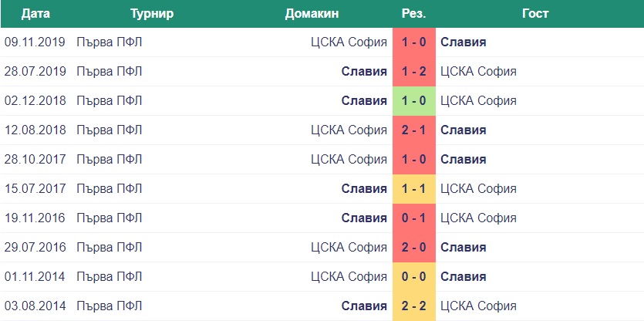Viewport: 644px width, 321px height.
Task: Click home team ЦСКА София in the 09.11.2019 row
Action: click(349, 42)
